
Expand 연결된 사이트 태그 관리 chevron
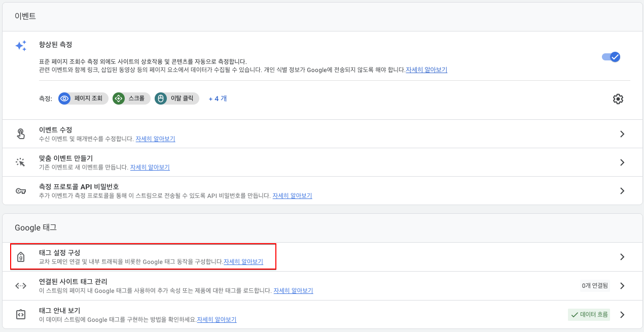(x=622, y=286)
